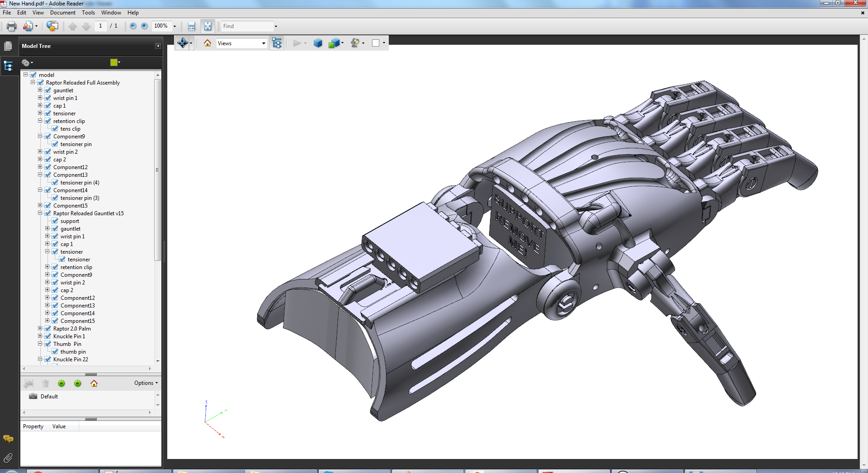Image resolution: width=868 pixels, height=473 pixels.
Task: Click the Fit Width toolbar icon
Action: coord(191,26)
